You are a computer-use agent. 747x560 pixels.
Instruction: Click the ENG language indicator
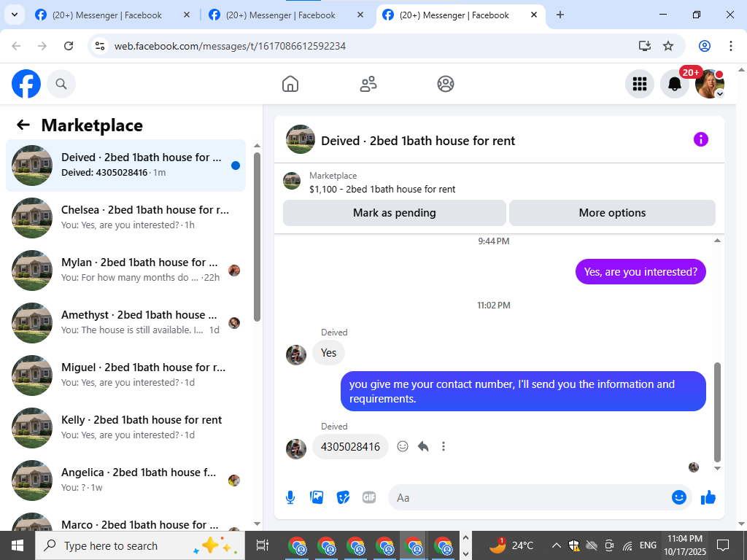click(648, 545)
